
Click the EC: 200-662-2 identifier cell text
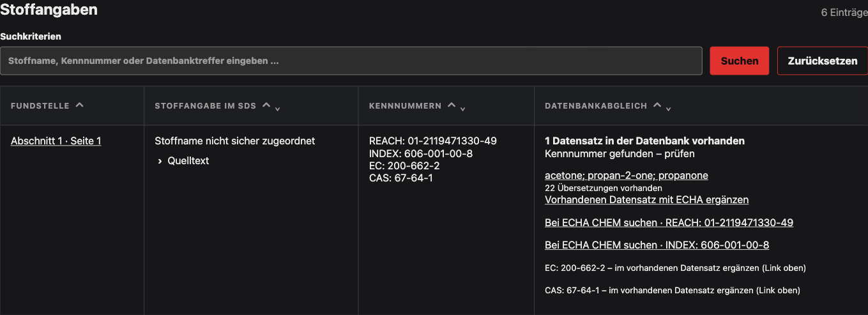click(x=404, y=165)
